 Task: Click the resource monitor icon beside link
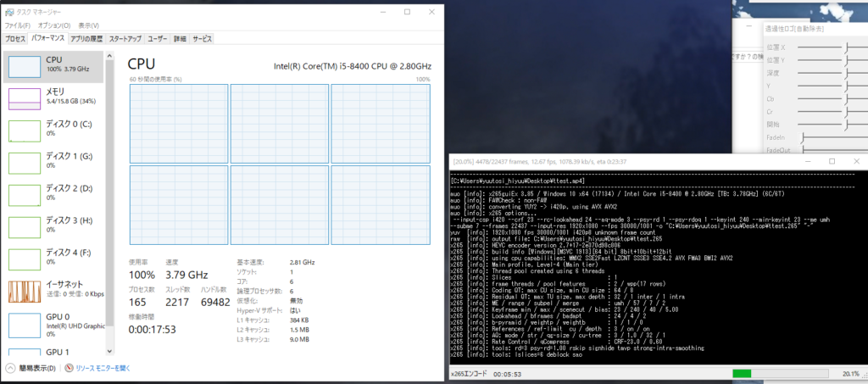[x=70, y=368]
